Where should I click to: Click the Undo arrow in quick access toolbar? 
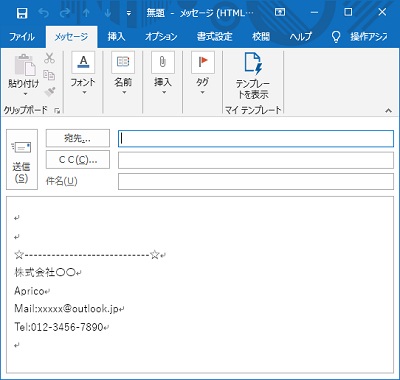(43, 13)
